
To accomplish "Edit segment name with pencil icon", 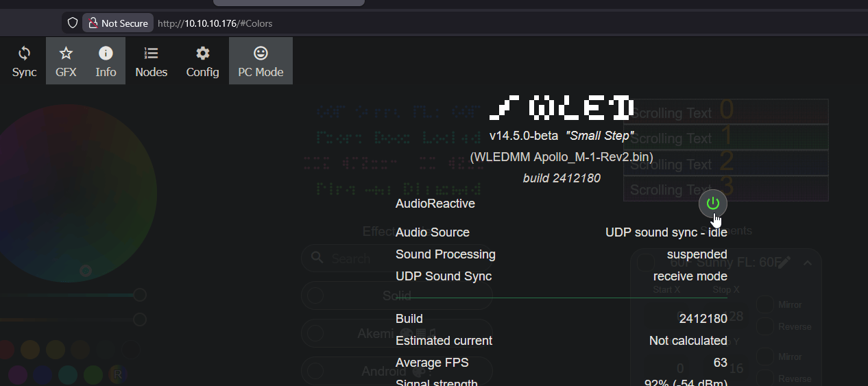I will [784, 262].
